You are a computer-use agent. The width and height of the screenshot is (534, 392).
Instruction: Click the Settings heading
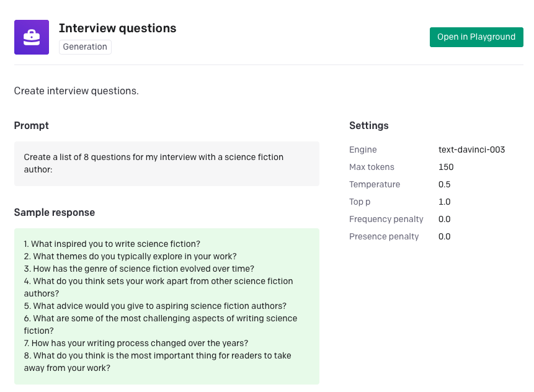(368, 125)
